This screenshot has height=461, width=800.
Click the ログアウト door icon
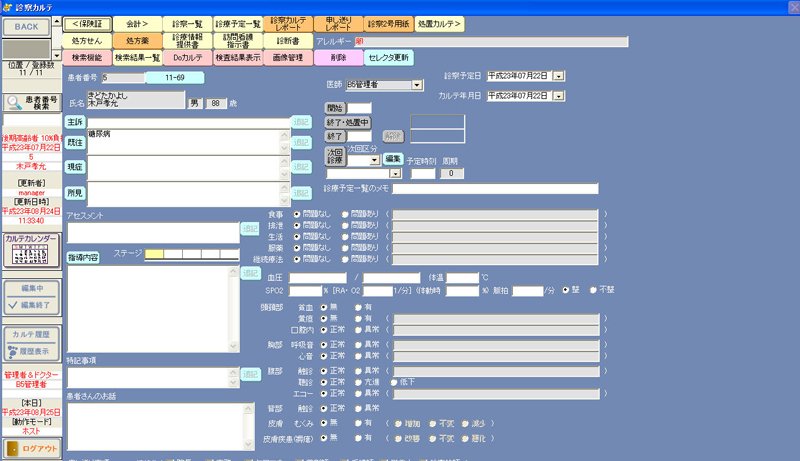coord(32,448)
